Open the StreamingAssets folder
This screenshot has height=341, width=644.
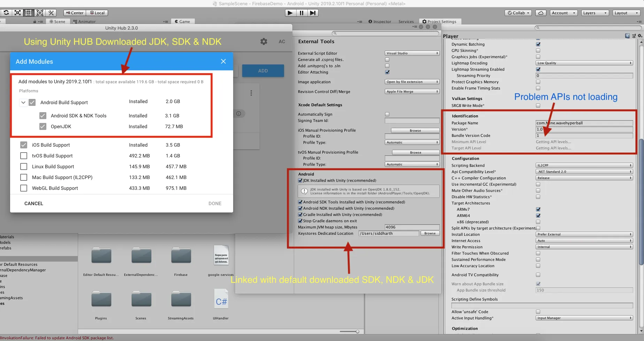(x=181, y=299)
